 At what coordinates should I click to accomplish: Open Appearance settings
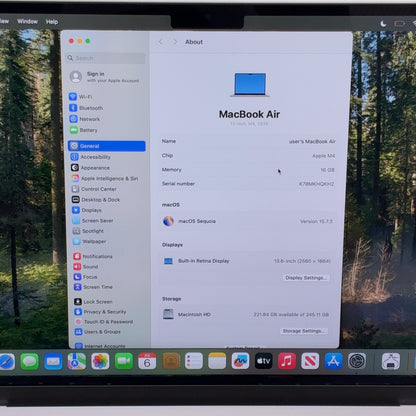[90, 168]
